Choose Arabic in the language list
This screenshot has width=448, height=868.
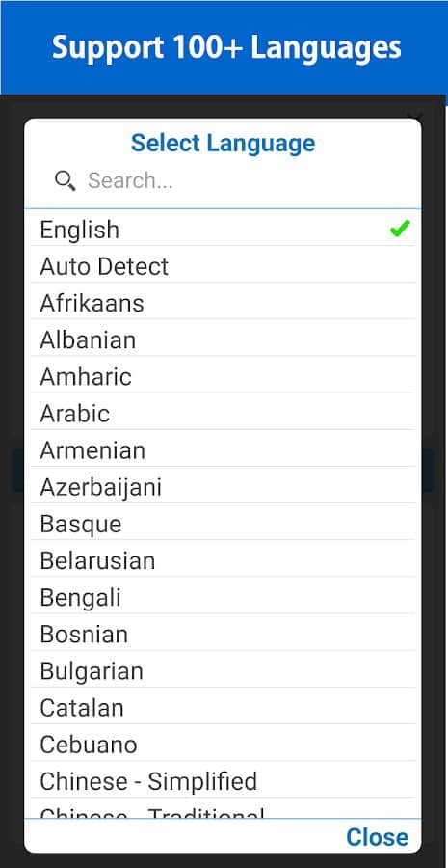(x=223, y=414)
